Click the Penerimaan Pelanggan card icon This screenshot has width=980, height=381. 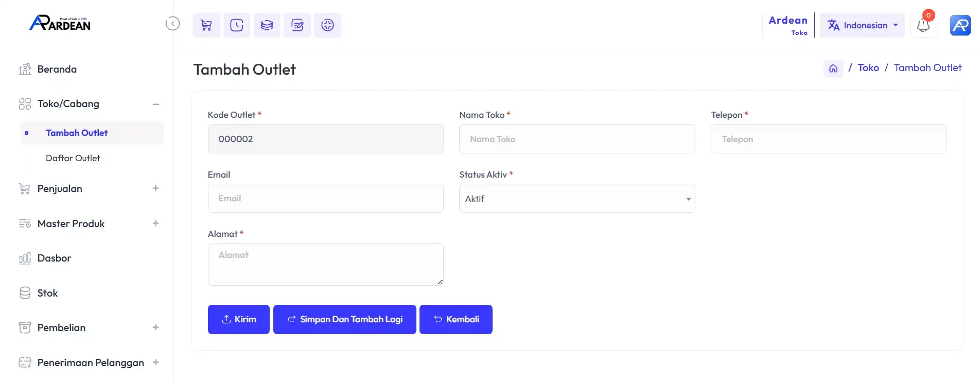25,362
